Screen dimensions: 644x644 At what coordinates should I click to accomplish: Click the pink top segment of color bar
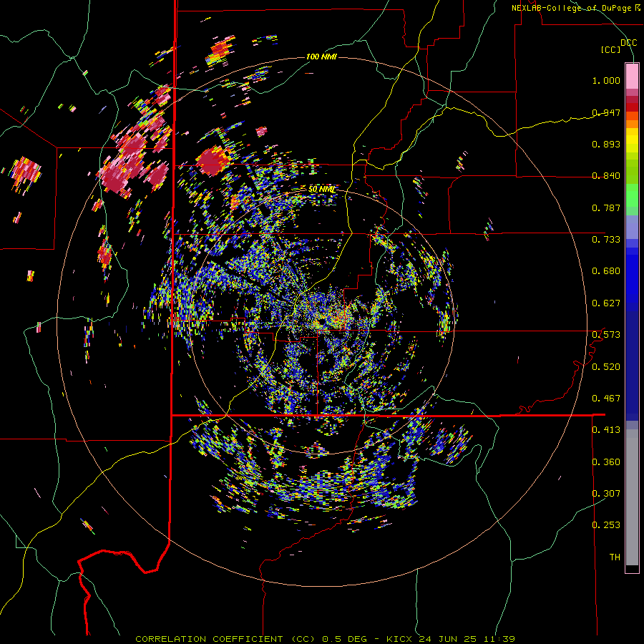pyautogui.click(x=632, y=76)
